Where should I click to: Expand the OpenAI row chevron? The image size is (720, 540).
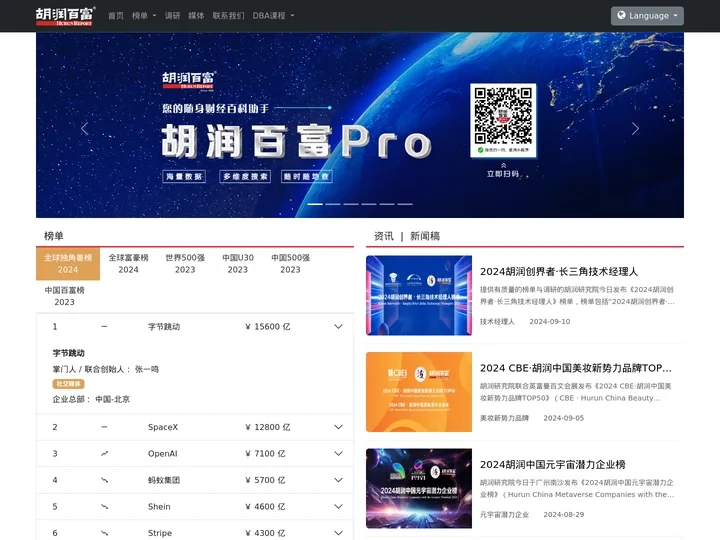[x=338, y=454]
